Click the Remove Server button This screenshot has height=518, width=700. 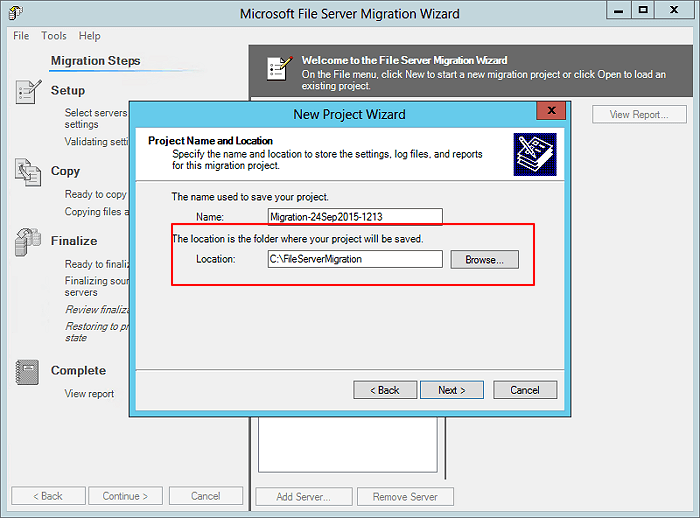(x=406, y=496)
